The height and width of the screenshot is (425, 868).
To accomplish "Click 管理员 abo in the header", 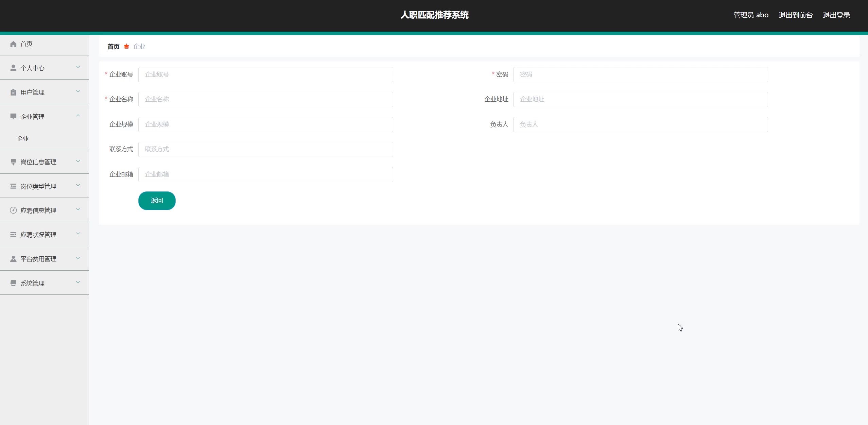I will click(751, 15).
